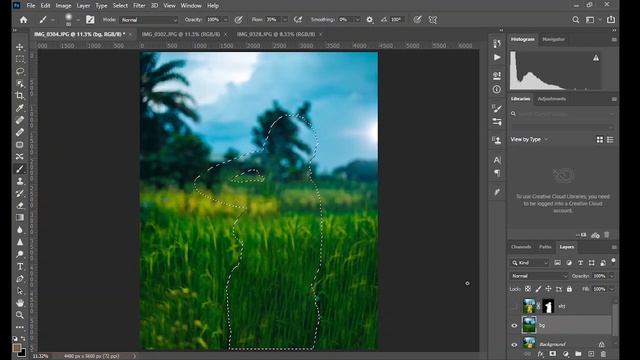Screen dimensions: 640x360
Task: Switch to the Channels tab
Action: point(521,247)
